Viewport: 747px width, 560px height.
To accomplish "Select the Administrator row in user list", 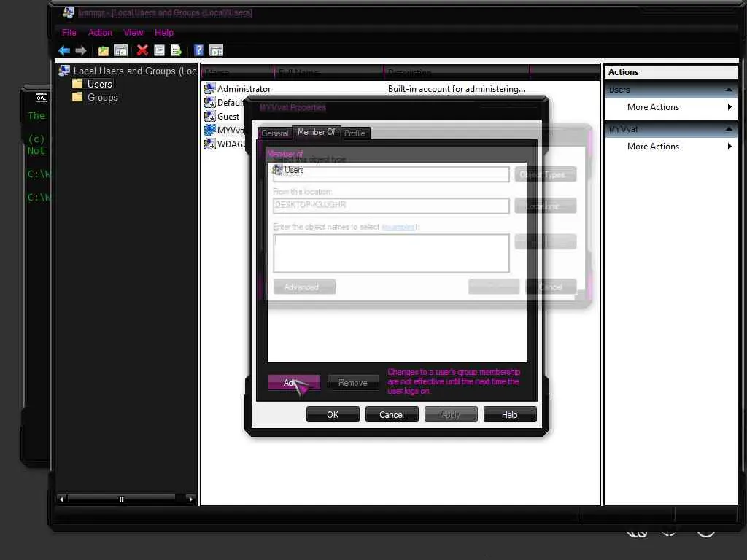I will tap(400, 88).
